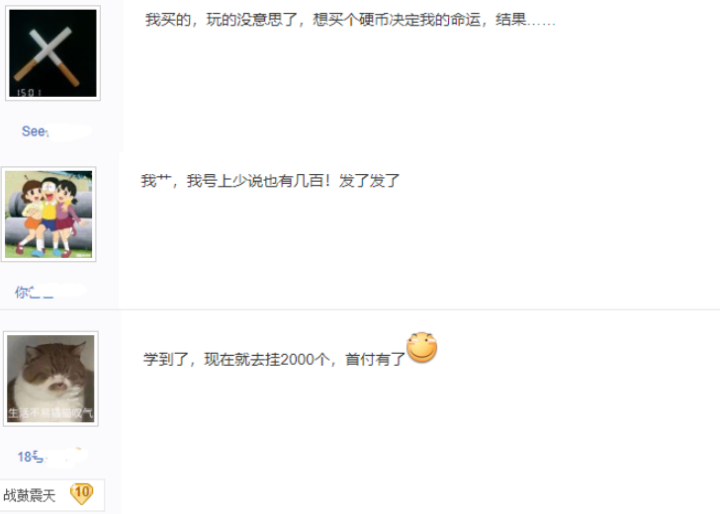Click the white watermark text on cigarette avatar
The width and height of the screenshot is (720, 514).
[29, 93]
